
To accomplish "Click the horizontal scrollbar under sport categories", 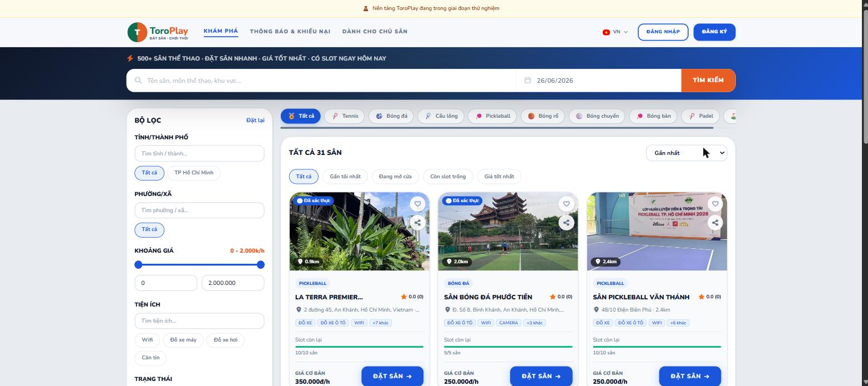I will [497, 128].
